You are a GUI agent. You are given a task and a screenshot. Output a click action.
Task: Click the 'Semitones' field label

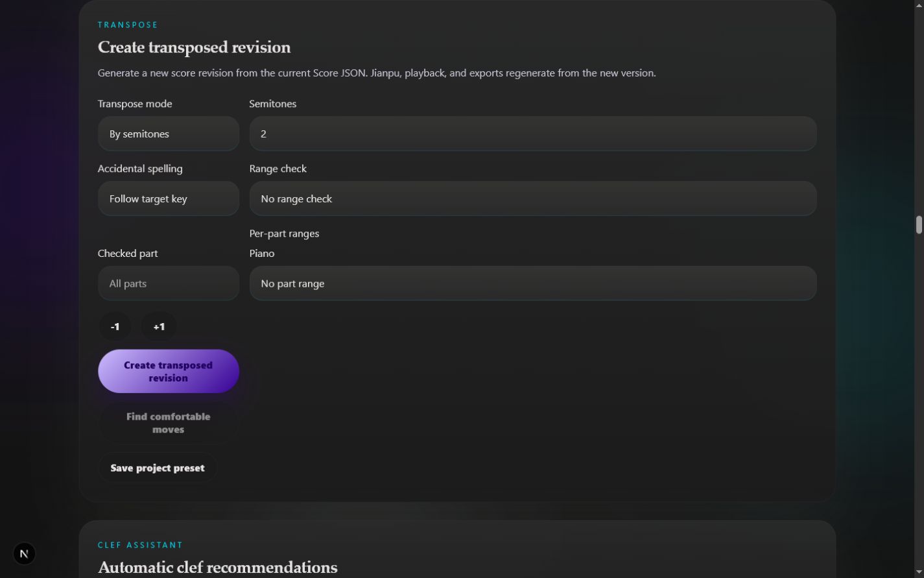(273, 104)
